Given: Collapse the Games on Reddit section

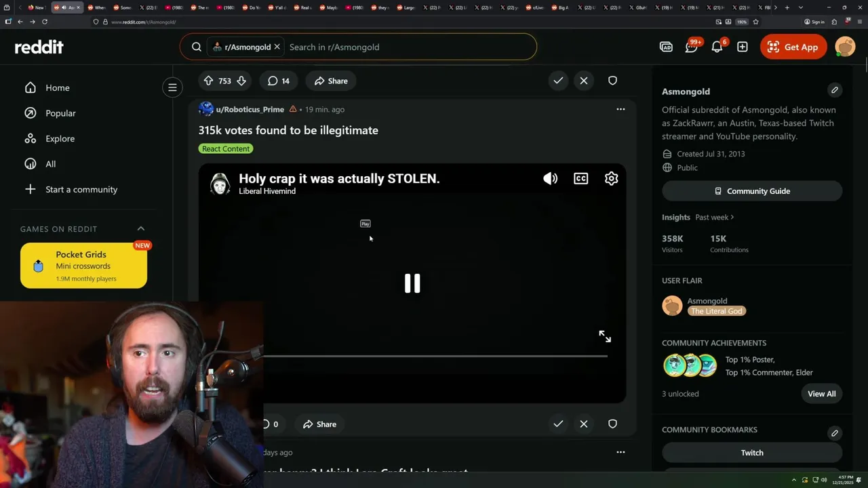Looking at the screenshot, I should pyautogui.click(x=141, y=228).
